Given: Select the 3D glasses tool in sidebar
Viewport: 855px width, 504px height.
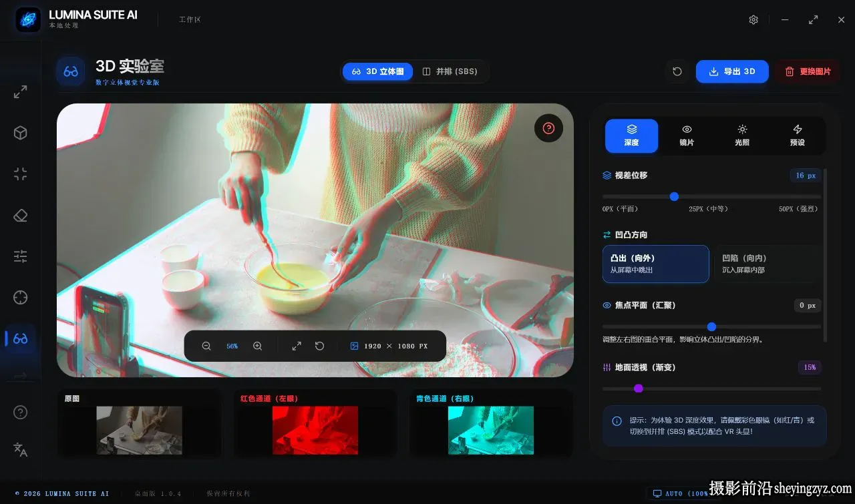Looking at the screenshot, I should pos(21,338).
